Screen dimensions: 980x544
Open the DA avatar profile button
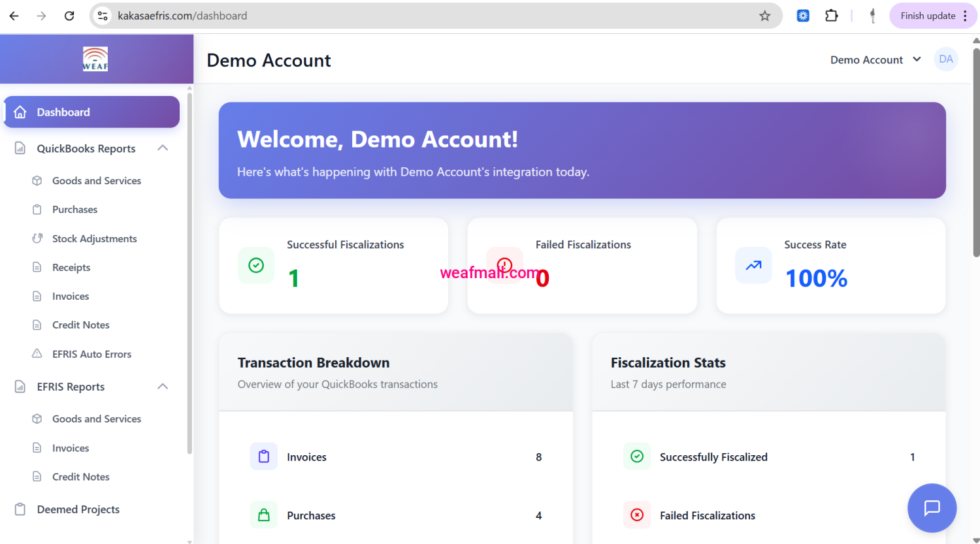[945, 59]
